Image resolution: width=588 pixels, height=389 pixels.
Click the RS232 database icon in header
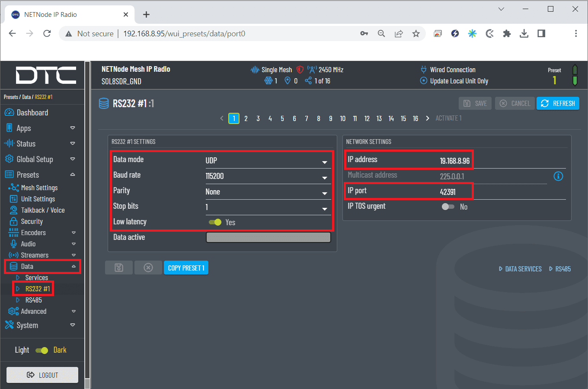point(104,103)
